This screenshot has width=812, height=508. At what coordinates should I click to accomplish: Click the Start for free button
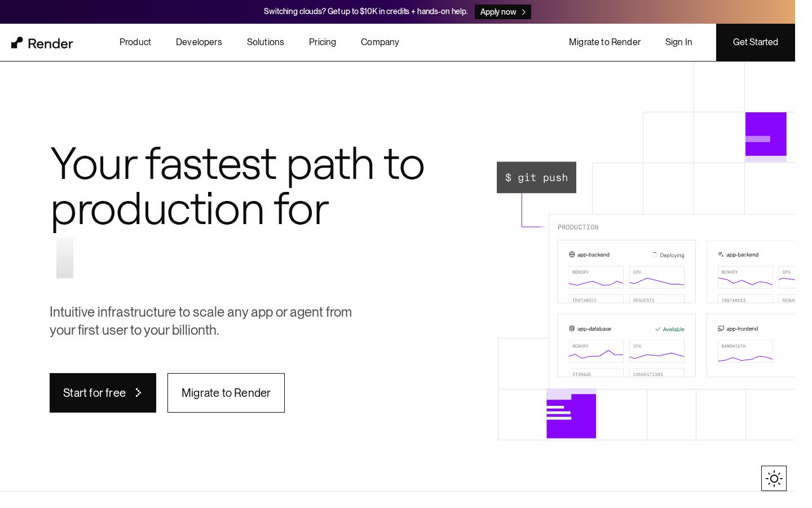[103, 393]
